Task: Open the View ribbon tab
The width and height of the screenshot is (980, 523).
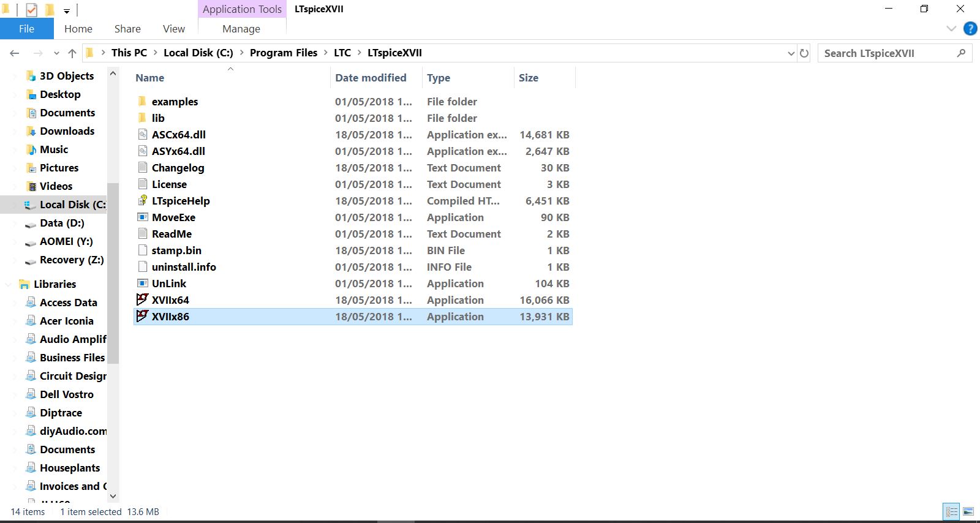Action: (174, 29)
